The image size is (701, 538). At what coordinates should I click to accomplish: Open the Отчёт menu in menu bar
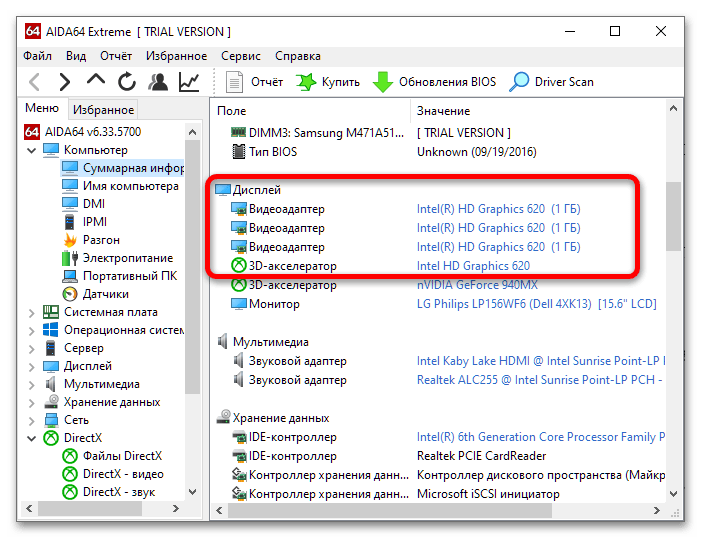pos(116,56)
